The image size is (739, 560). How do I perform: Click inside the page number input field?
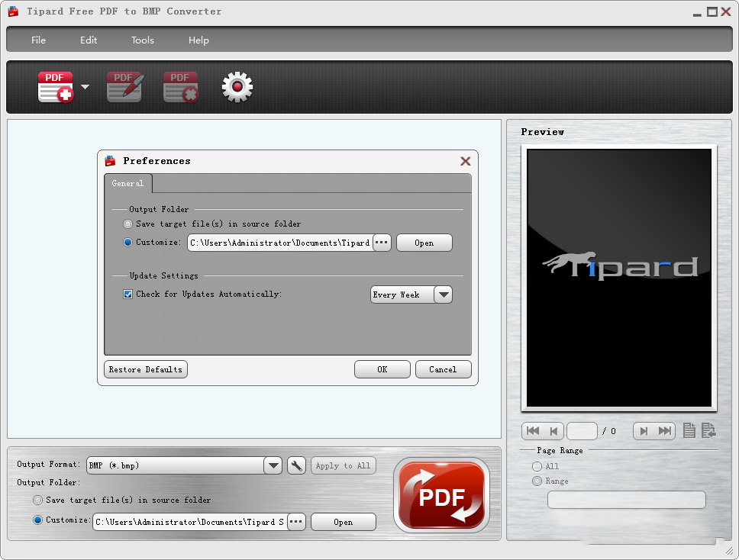point(582,430)
